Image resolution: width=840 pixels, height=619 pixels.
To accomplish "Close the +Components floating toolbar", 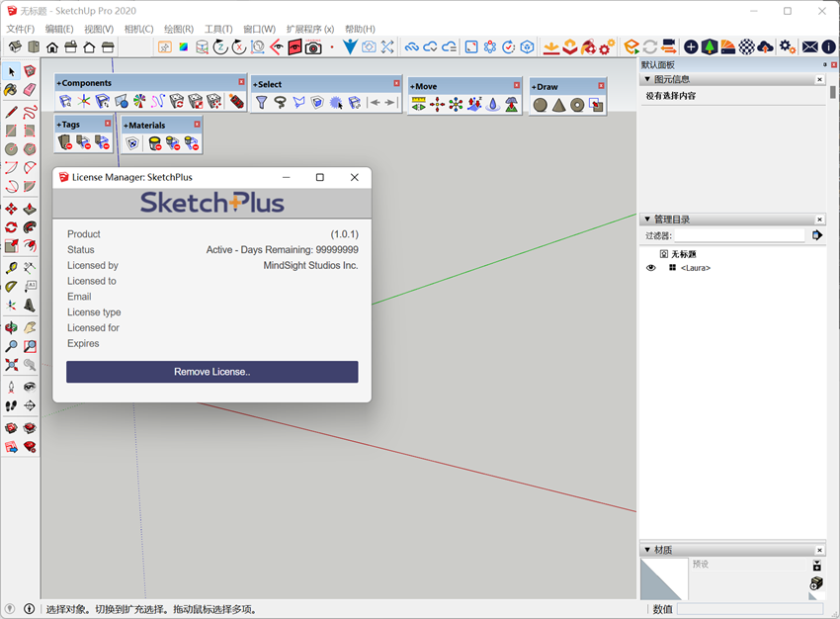I will coord(241,82).
